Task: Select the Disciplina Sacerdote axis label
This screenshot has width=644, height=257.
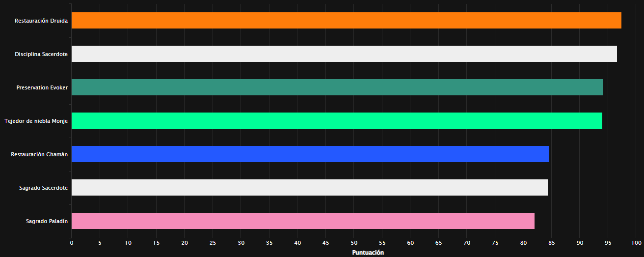Action: click(41, 54)
